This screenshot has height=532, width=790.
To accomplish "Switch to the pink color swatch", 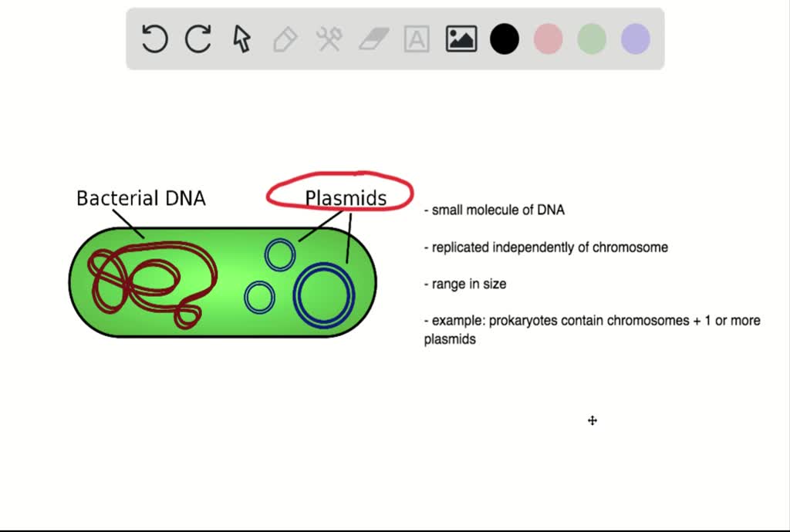I will pos(549,39).
